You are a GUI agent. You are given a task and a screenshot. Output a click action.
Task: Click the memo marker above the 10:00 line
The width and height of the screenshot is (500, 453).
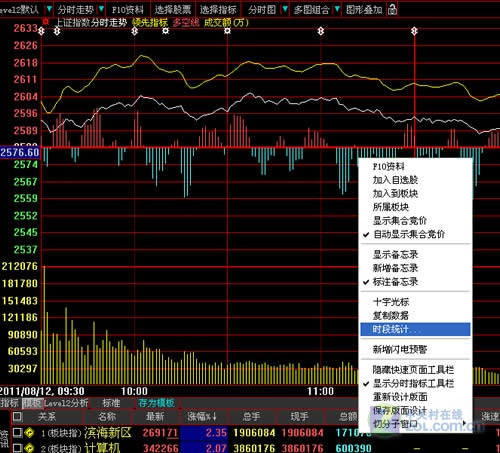(x=134, y=31)
